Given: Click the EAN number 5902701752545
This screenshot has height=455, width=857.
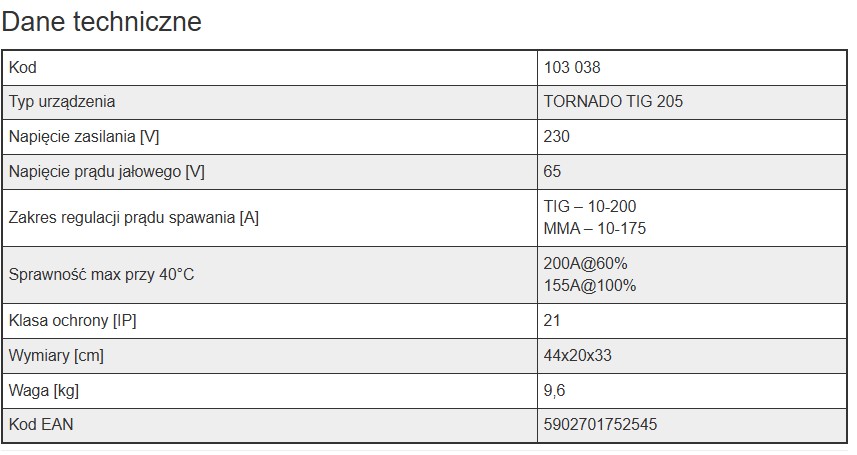Looking at the screenshot, I should pos(600,424).
